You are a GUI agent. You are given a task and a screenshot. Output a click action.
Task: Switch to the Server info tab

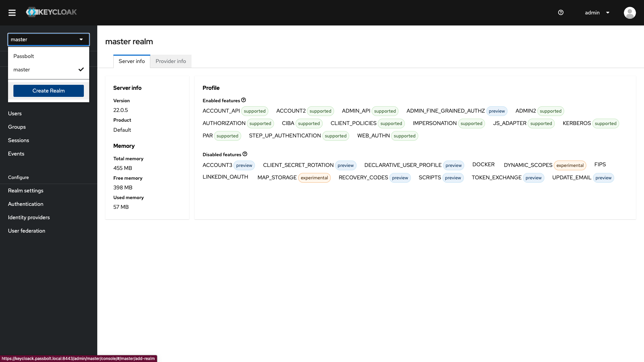[x=131, y=61]
